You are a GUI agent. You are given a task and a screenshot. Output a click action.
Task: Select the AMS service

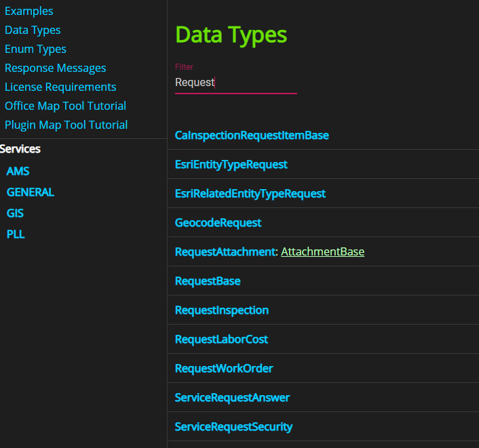[x=18, y=171]
